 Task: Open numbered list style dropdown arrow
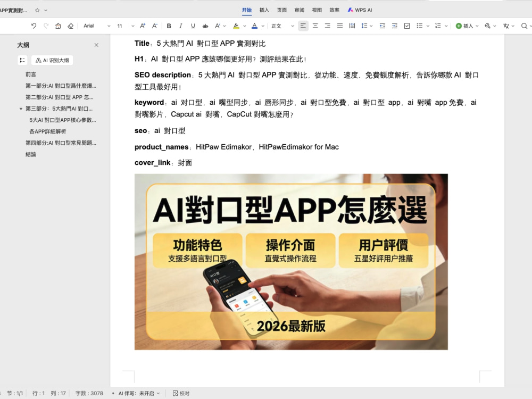(446, 26)
